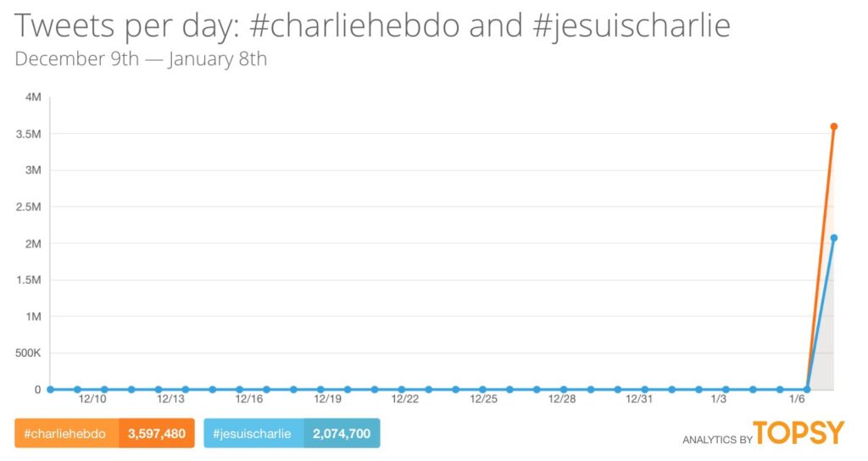The width and height of the screenshot is (868, 461).
Task: Select the 12/31 date label
Action: (x=640, y=399)
